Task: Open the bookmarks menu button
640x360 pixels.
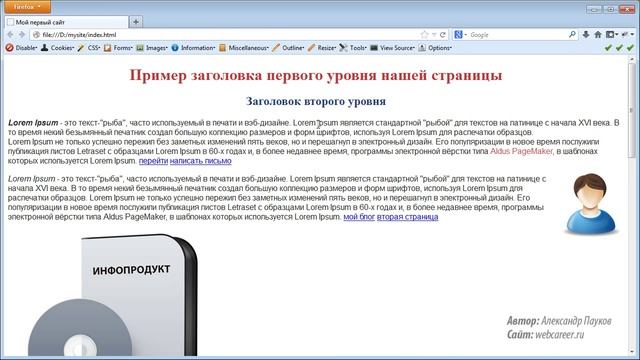Action: tap(611, 35)
